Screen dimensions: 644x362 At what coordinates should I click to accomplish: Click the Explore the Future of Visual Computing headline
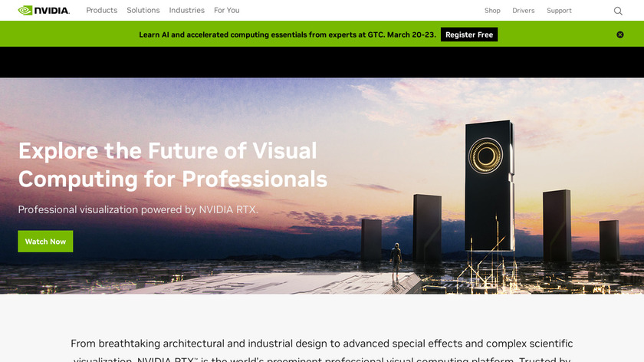172,165
